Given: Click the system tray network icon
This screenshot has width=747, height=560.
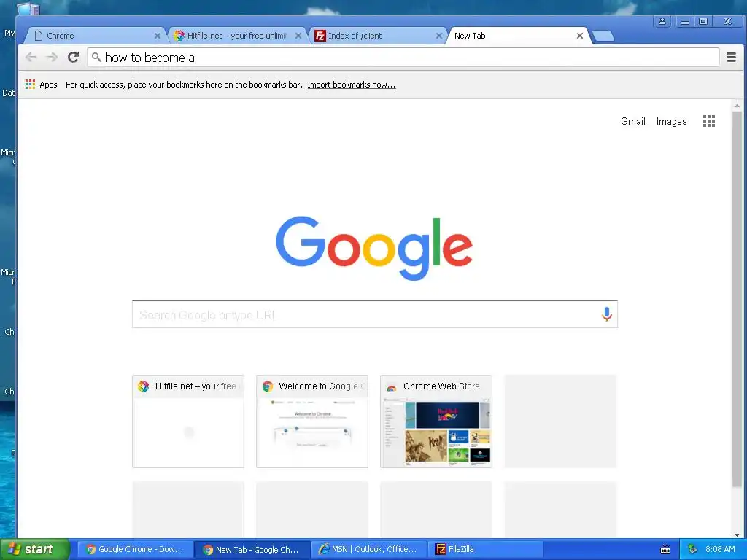Looking at the screenshot, I should (692, 550).
